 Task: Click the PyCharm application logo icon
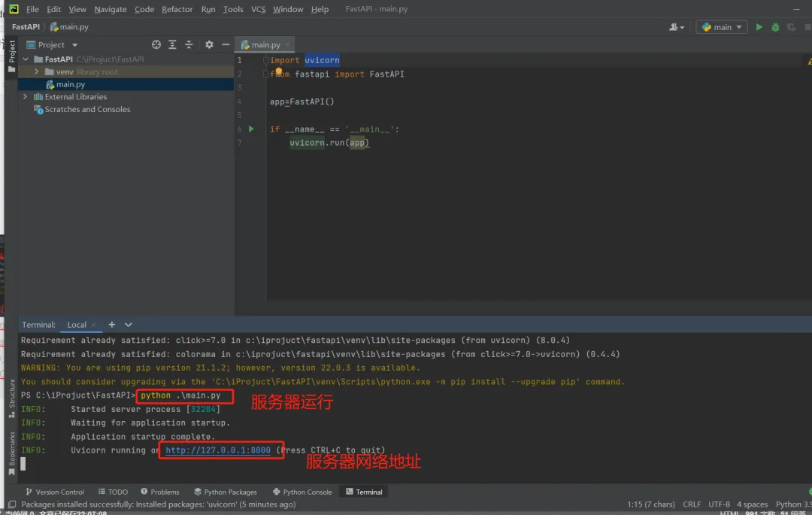click(14, 9)
